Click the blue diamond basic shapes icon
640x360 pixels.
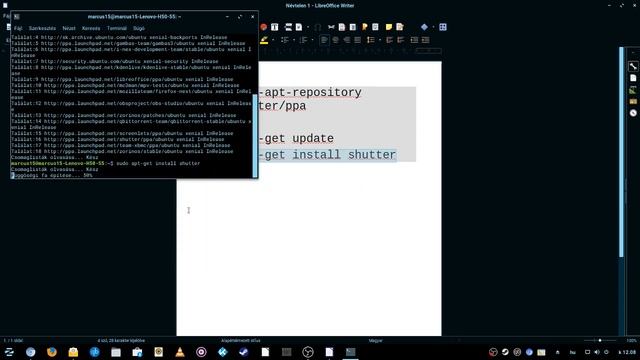coord(424,27)
